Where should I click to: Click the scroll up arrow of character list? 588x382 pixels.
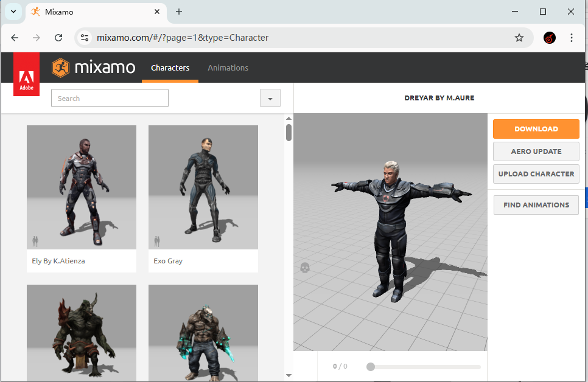[289, 119]
